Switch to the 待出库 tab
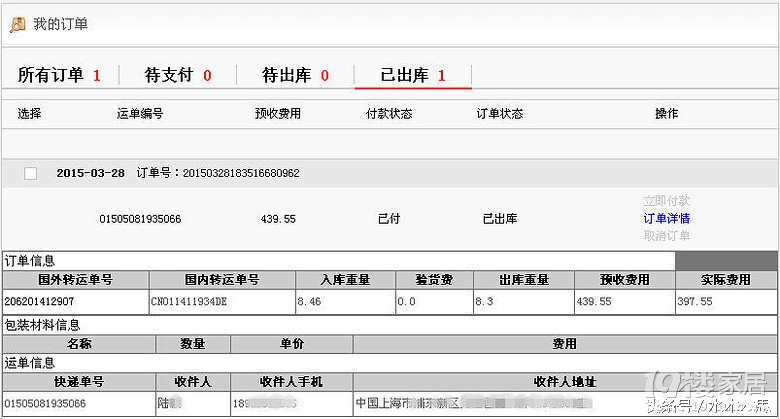Screen dimensions: 780x419 coord(295,75)
